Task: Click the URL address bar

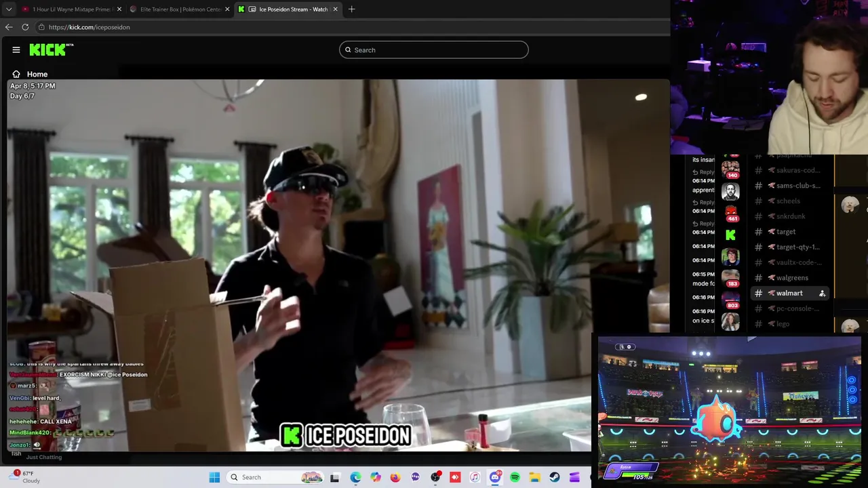Action: click(x=353, y=27)
